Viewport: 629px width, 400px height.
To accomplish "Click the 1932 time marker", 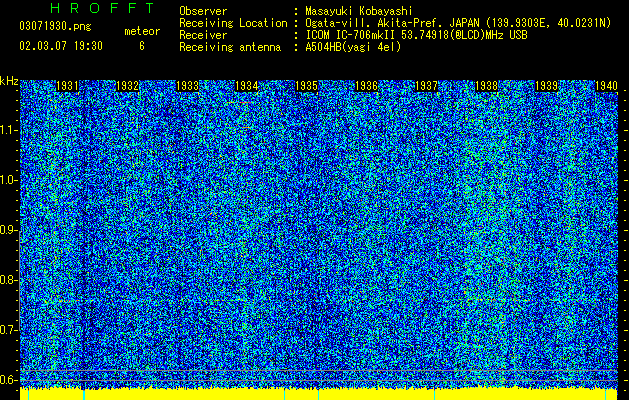I will point(127,86).
